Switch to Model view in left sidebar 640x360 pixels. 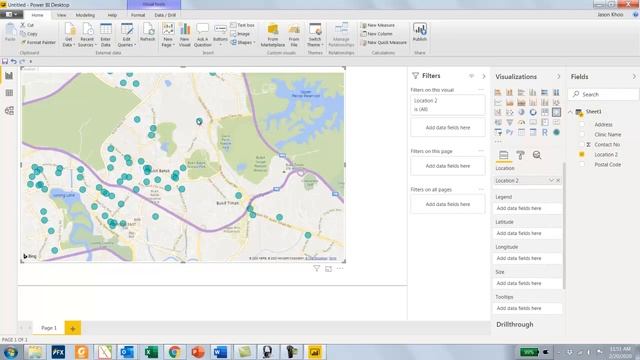point(9,111)
